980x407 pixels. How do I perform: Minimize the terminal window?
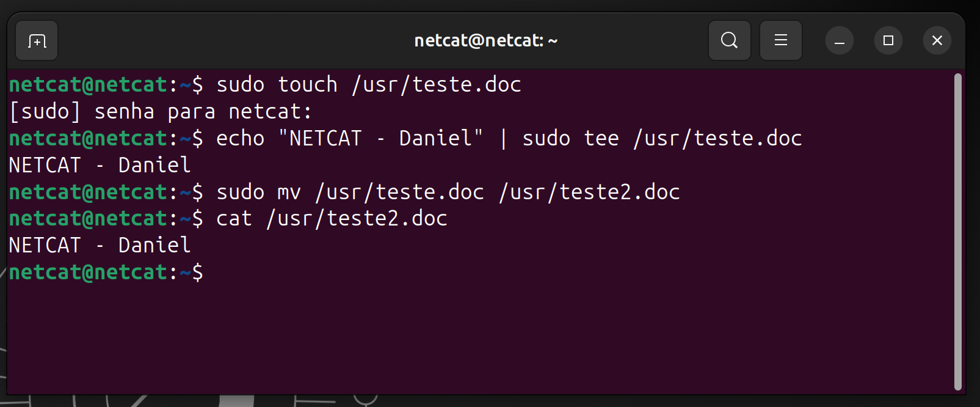tap(840, 41)
